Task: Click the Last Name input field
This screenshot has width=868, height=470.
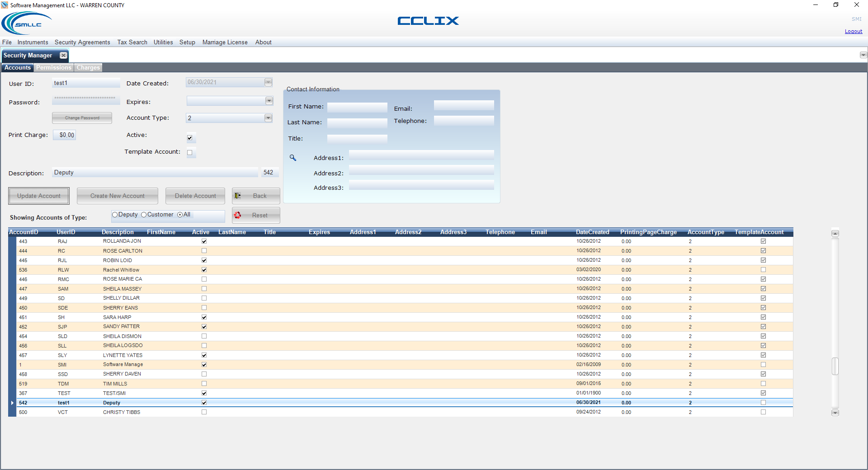Action: 357,123
